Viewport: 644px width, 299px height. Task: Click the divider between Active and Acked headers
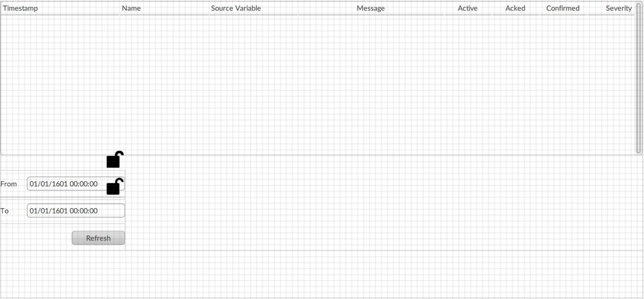[492, 8]
